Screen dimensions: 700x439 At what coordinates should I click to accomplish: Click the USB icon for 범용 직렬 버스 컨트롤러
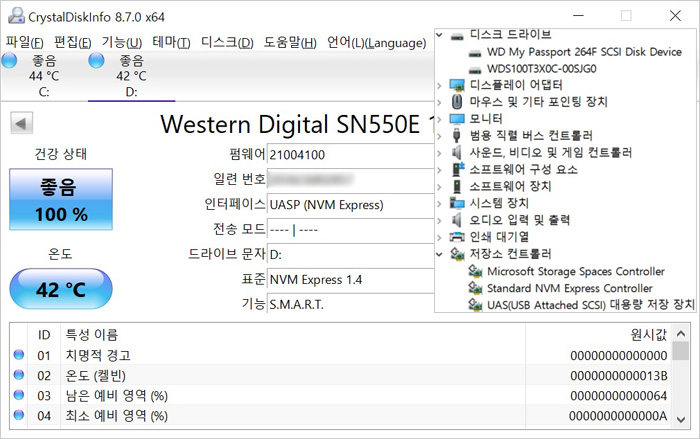(456, 135)
